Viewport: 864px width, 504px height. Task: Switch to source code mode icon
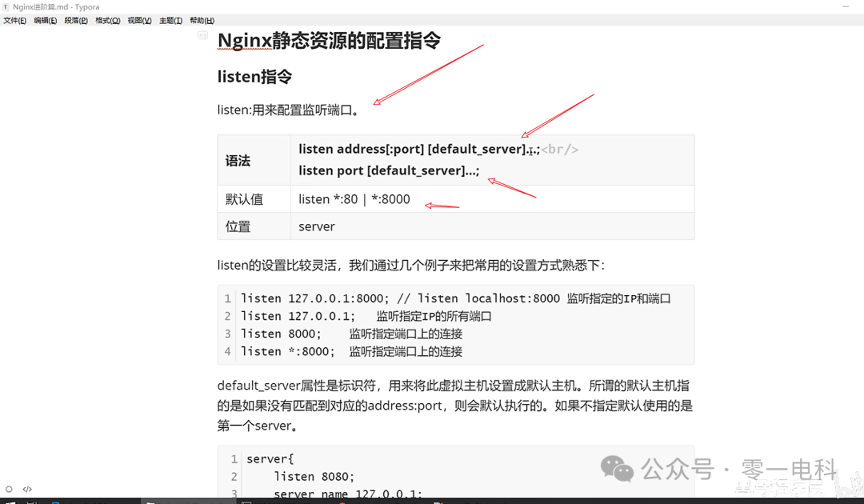27,489
